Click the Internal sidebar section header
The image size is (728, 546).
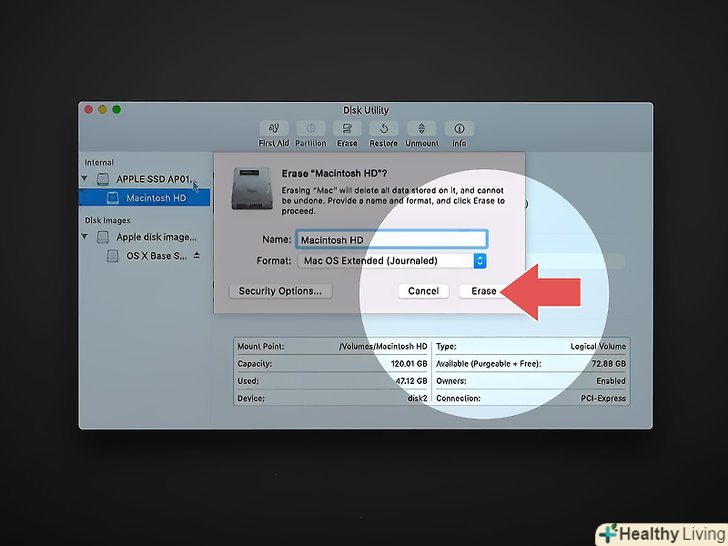99,162
